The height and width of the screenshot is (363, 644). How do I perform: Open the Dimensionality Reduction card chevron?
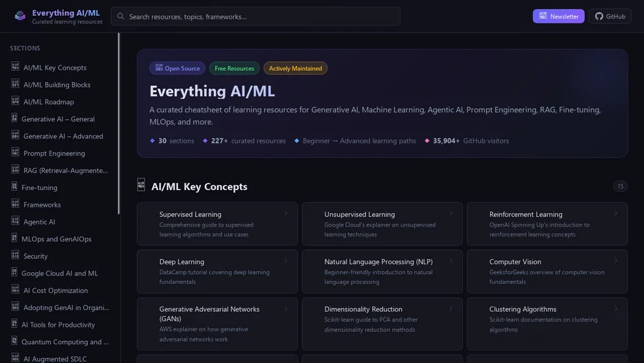click(x=451, y=309)
